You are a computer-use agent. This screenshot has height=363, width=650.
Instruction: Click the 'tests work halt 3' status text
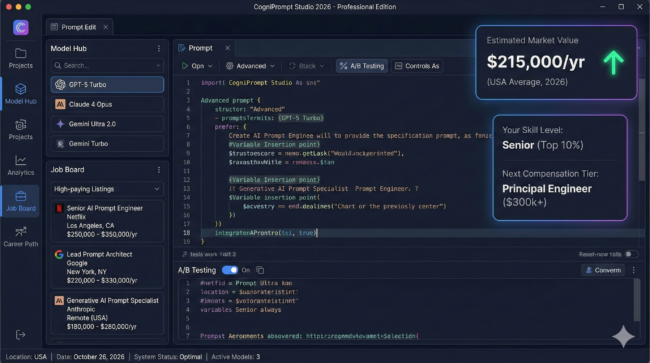(213, 254)
